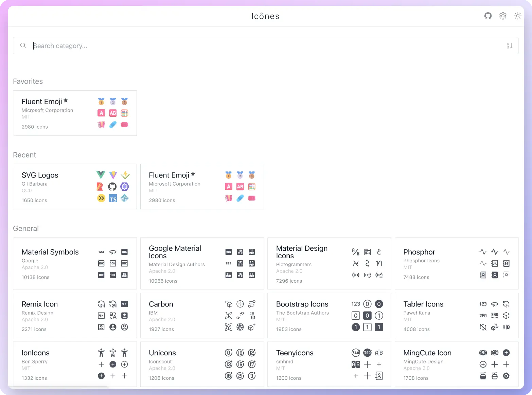The height and width of the screenshot is (395, 532).
Task: Open the settings gear icon
Action: point(503,16)
